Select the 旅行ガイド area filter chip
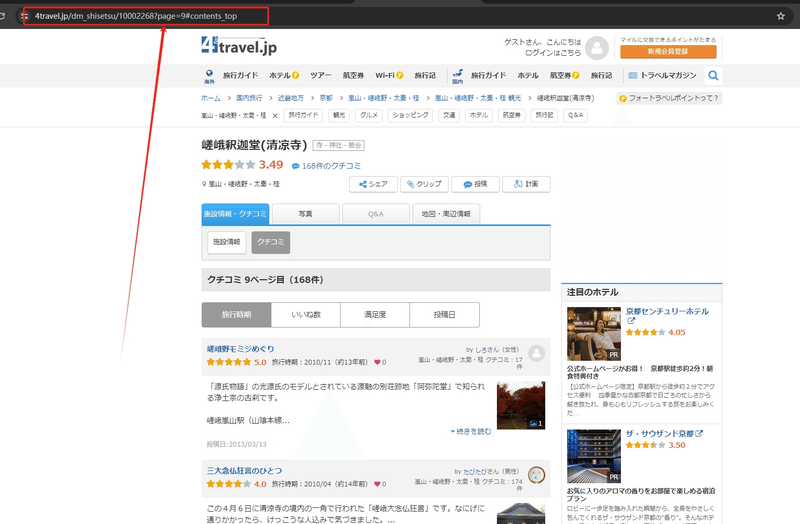 [304, 115]
